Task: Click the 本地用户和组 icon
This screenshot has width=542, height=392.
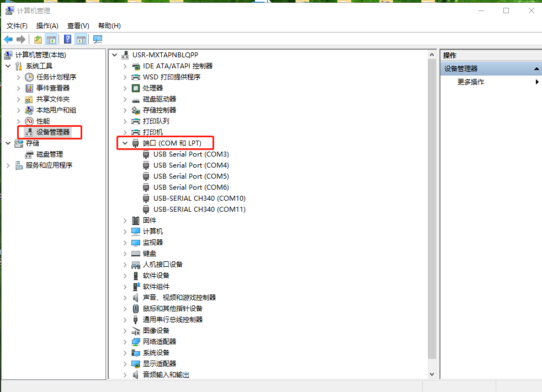Action: tap(29, 110)
